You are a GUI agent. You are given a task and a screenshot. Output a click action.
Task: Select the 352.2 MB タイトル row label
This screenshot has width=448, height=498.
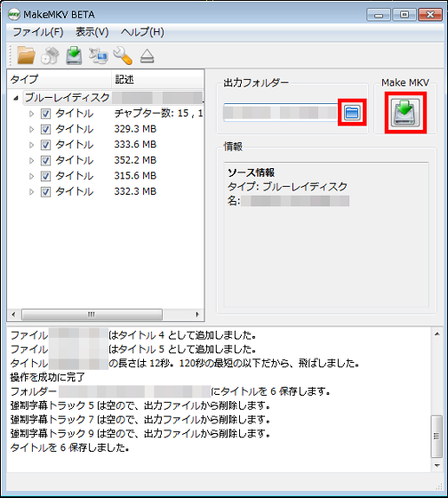tap(75, 160)
